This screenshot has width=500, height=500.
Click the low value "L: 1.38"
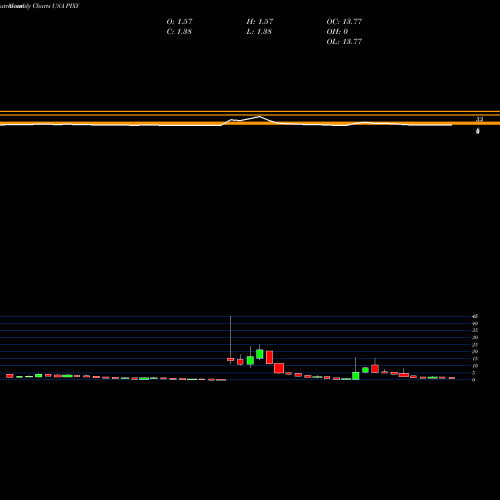pos(259,32)
